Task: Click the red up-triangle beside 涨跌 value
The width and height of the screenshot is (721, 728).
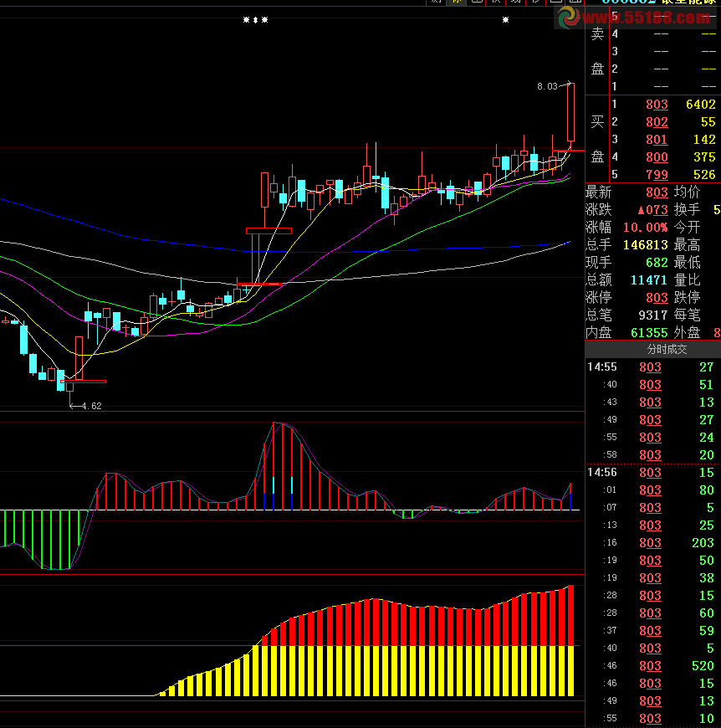Action: click(x=642, y=210)
